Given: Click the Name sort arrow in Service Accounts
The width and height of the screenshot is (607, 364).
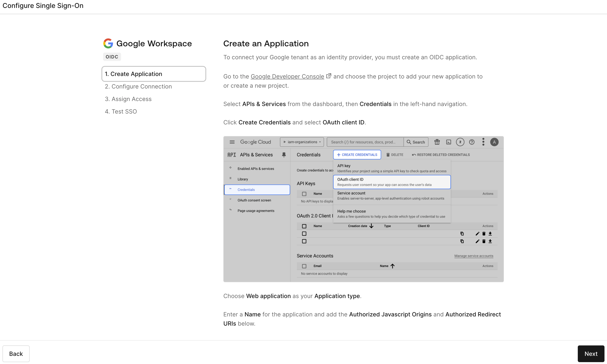Looking at the screenshot, I should click(392, 266).
